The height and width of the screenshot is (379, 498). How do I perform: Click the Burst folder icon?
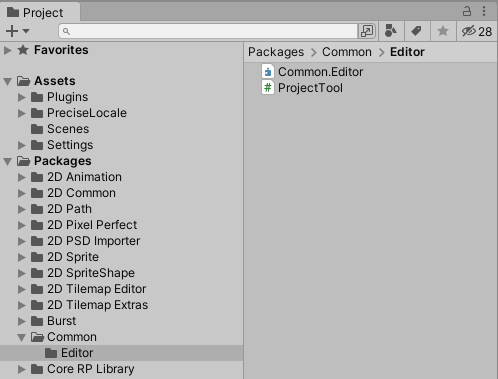37,321
